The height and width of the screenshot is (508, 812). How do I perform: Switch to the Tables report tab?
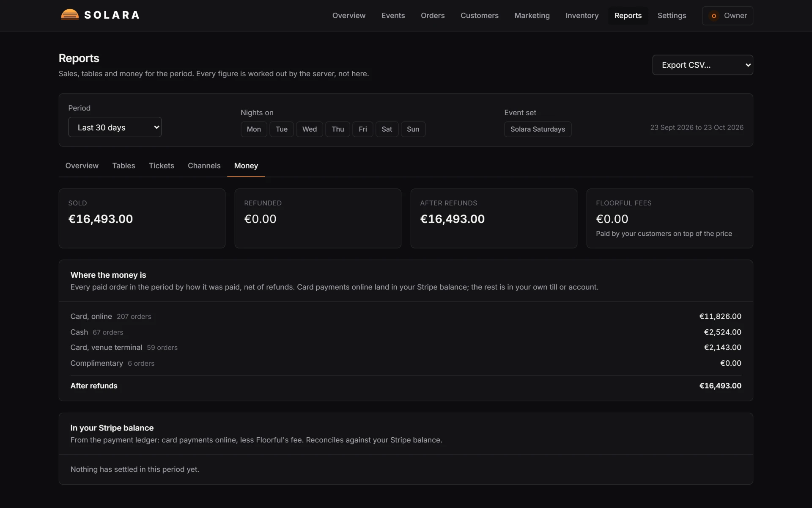point(123,166)
